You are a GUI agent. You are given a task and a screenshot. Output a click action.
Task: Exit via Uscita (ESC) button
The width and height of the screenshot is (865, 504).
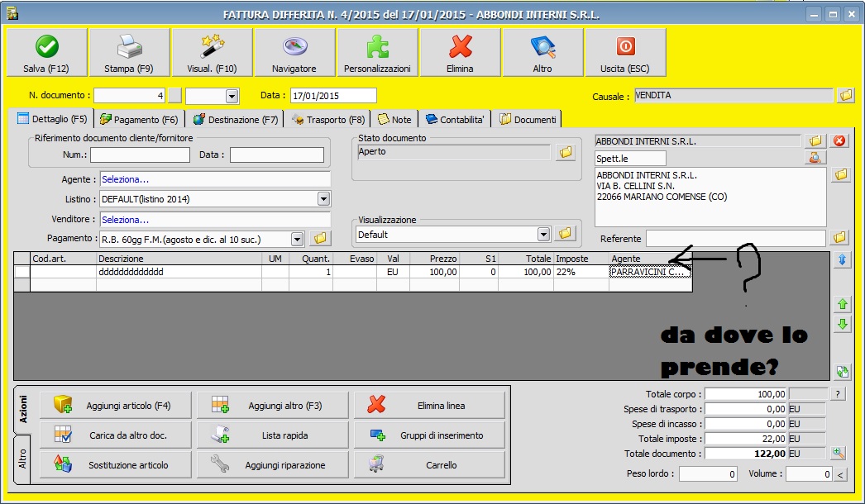pyautogui.click(x=625, y=52)
